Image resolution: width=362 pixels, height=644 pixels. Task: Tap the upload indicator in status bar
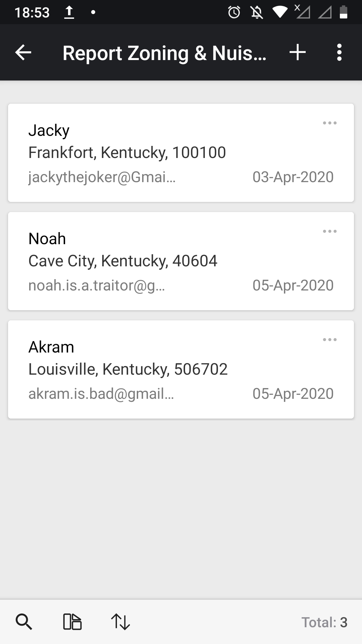click(69, 12)
